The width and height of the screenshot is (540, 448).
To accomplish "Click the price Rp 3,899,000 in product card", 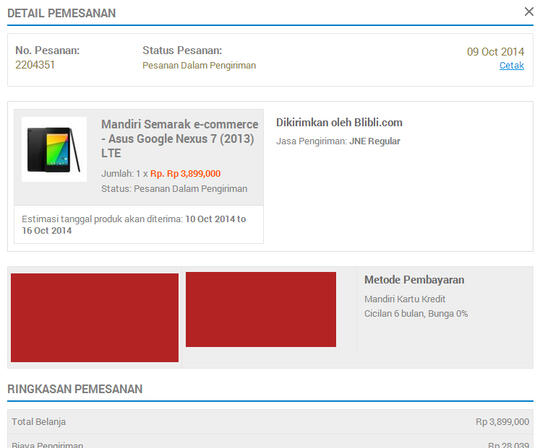I will [185, 174].
